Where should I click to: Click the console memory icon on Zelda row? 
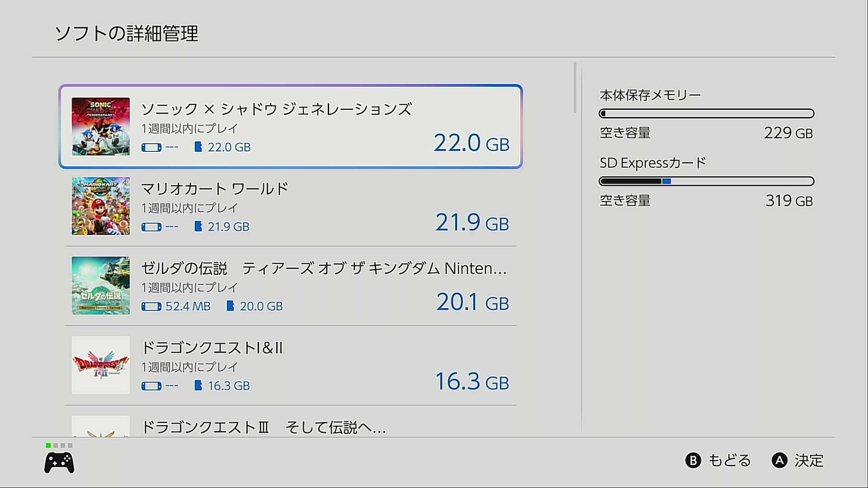tap(150, 306)
